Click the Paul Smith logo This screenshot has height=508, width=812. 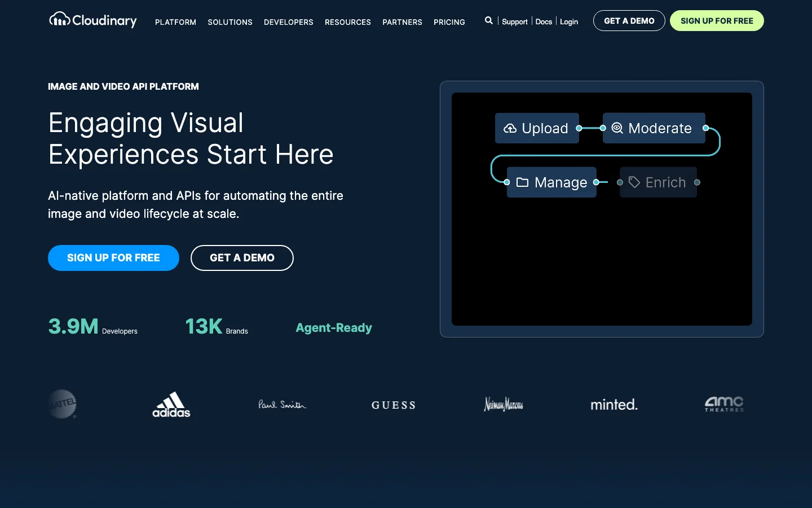pos(282,405)
